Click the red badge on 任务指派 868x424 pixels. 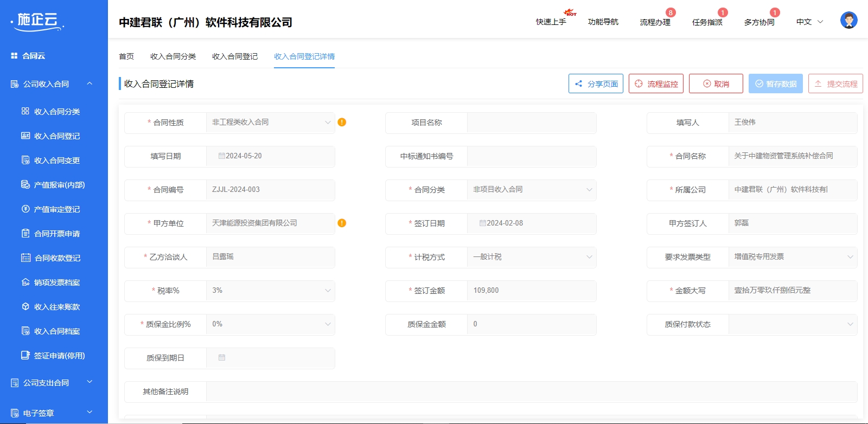pyautogui.click(x=723, y=12)
